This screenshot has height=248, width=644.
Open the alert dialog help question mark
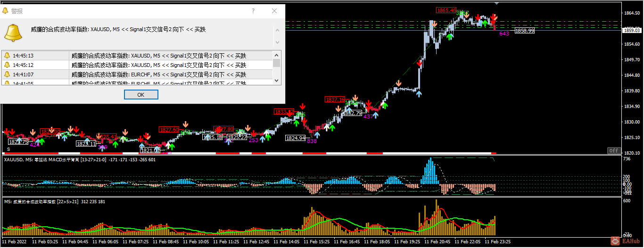pos(253,11)
